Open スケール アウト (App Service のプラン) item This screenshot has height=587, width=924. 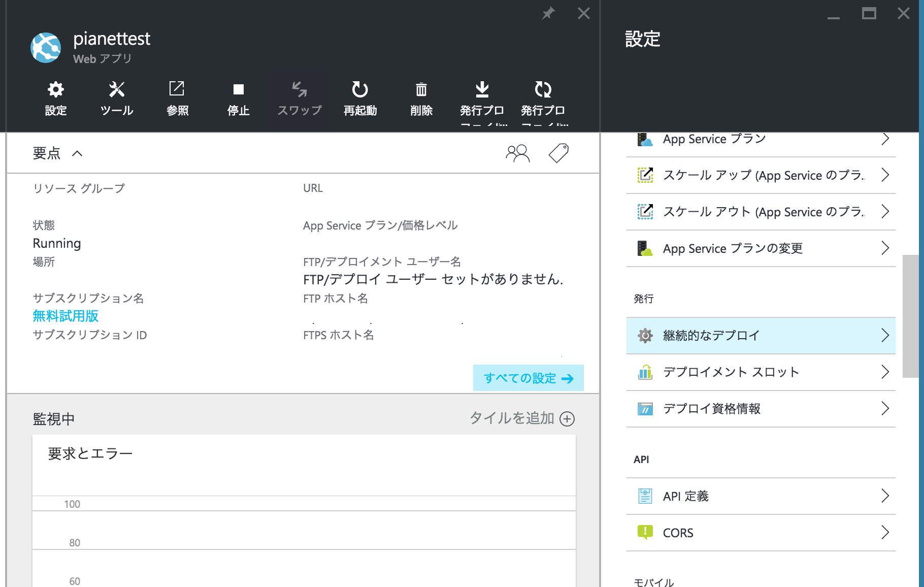761,212
